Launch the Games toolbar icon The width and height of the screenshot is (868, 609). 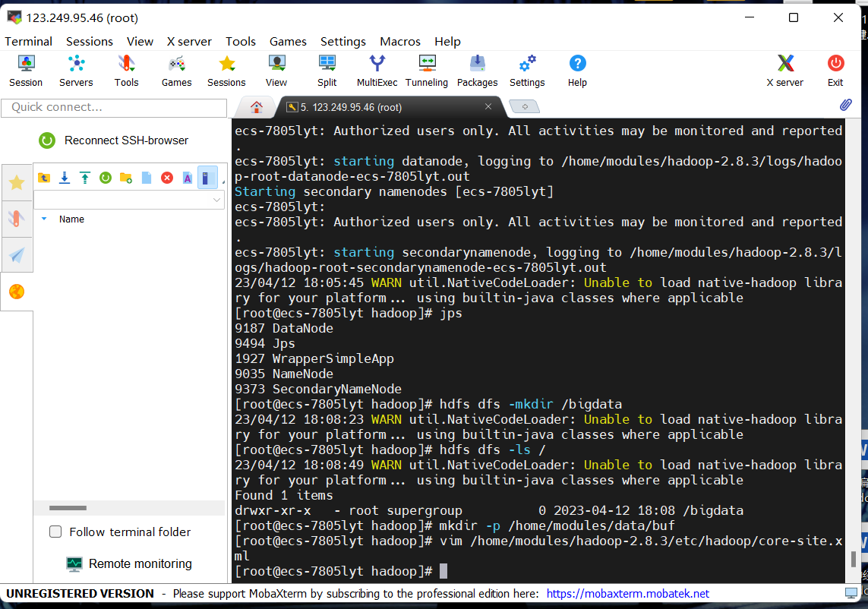[177, 71]
